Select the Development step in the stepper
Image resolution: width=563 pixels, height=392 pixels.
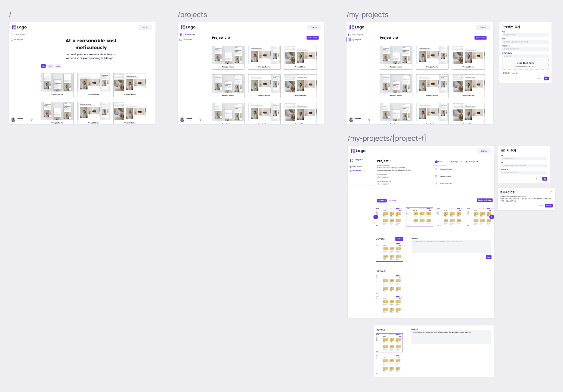click(x=472, y=162)
